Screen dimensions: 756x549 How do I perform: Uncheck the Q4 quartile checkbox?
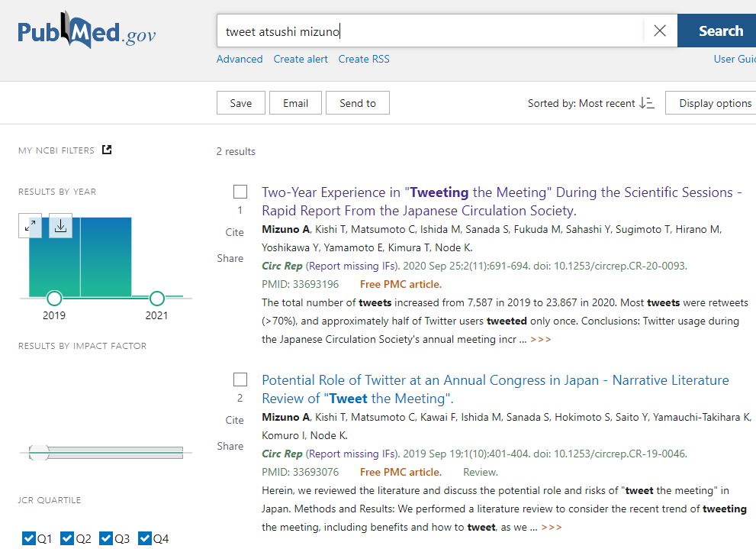coord(145,538)
